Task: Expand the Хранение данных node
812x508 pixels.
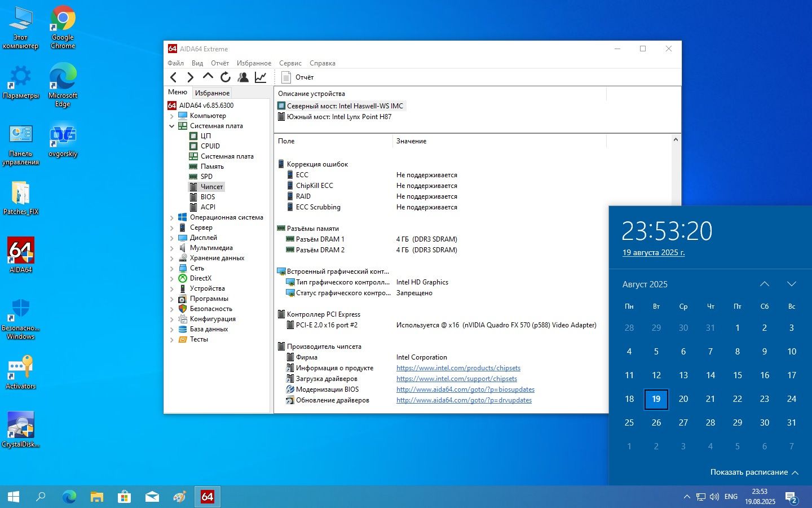Action: 172,258
